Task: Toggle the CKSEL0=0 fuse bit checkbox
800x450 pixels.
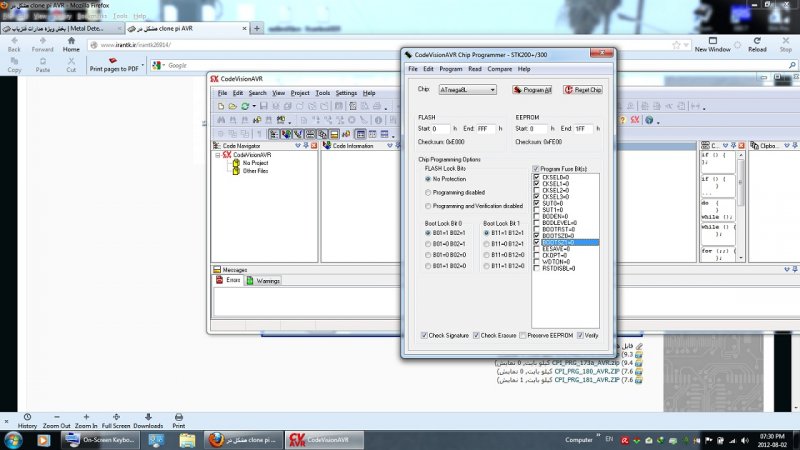Action: pos(536,178)
